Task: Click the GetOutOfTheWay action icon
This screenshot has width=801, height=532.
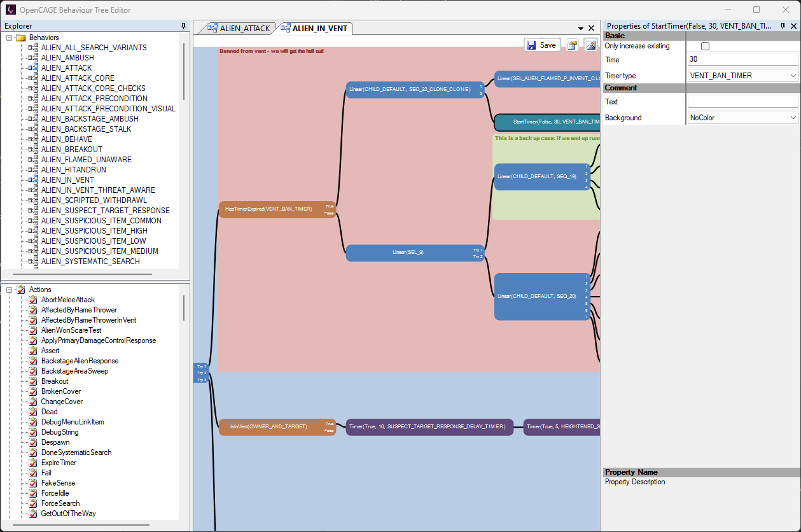Action: click(34, 514)
